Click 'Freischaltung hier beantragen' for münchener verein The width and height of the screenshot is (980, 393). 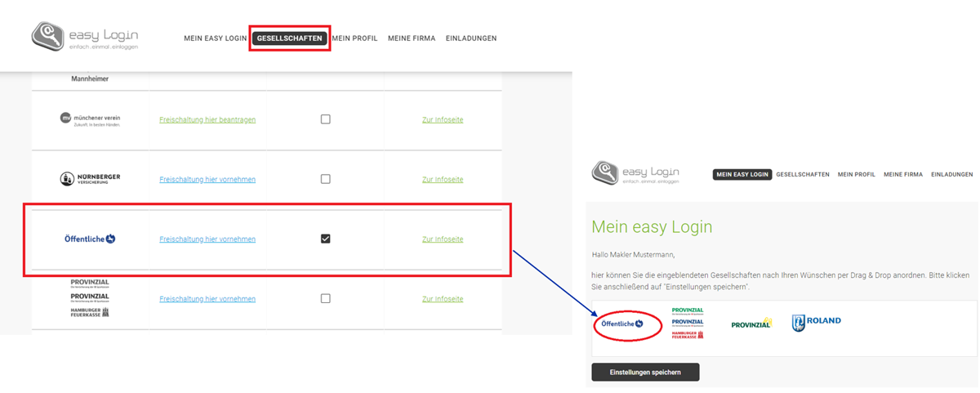(207, 120)
